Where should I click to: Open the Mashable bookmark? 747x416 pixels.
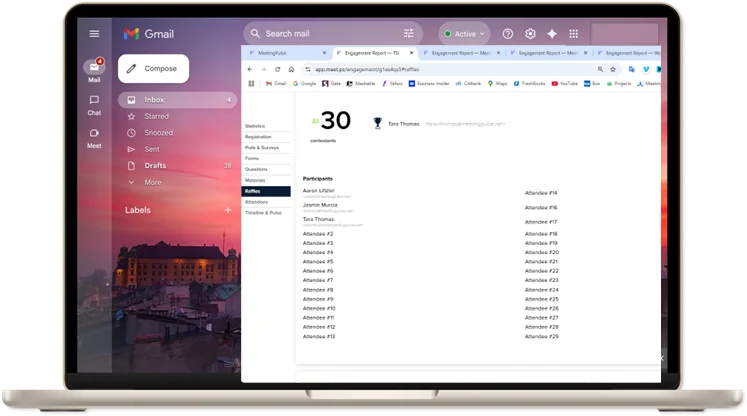point(361,83)
